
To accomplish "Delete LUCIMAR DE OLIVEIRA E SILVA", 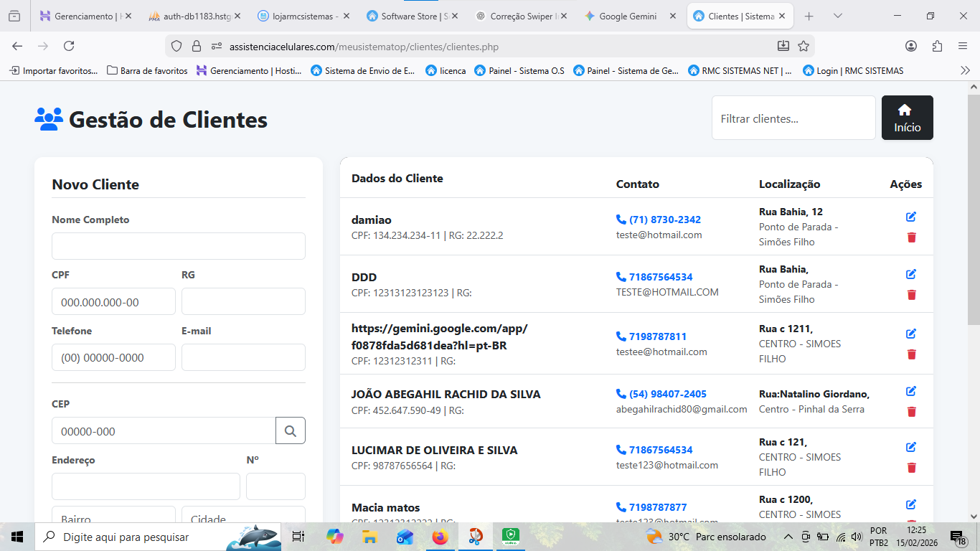I will (x=911, y=467).
